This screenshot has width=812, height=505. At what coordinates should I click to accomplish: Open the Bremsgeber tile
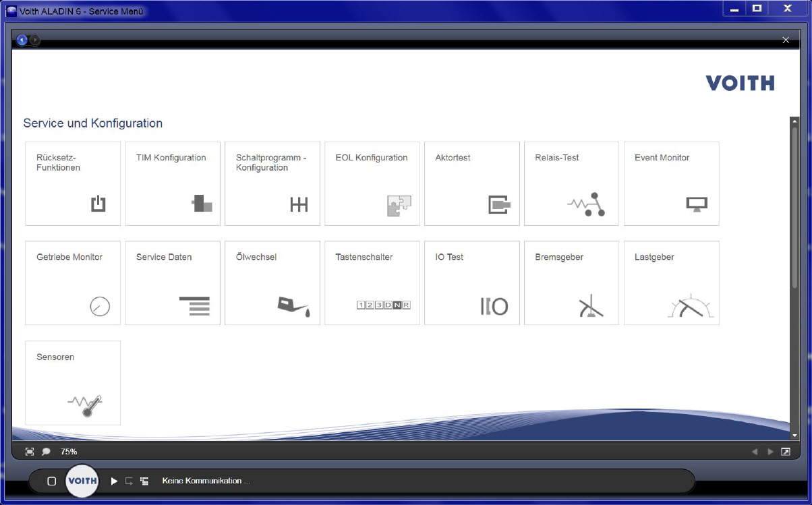click(571, 283)
